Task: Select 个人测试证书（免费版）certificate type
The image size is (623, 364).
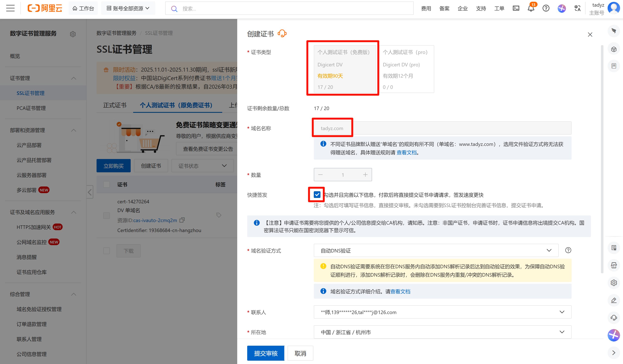Action: tap(345, 69)
